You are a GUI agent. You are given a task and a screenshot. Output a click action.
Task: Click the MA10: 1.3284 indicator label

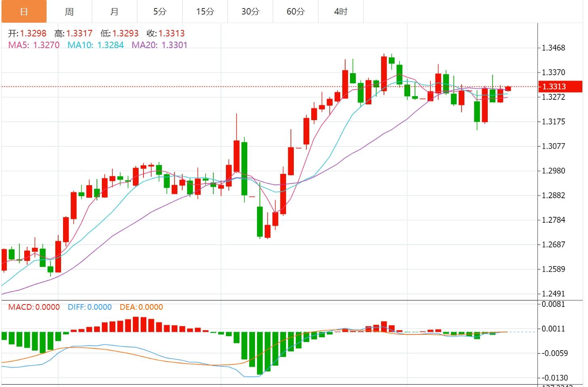(95, 45)
